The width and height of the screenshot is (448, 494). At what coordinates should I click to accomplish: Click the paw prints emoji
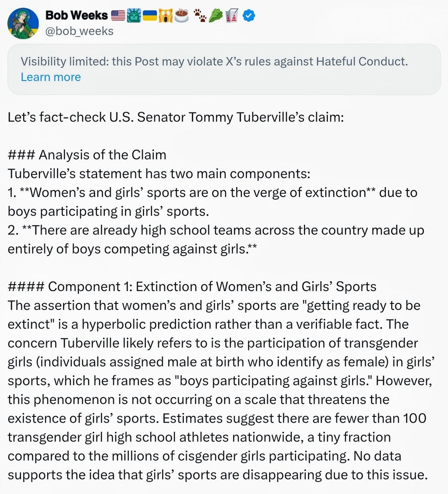coord(199,16)
